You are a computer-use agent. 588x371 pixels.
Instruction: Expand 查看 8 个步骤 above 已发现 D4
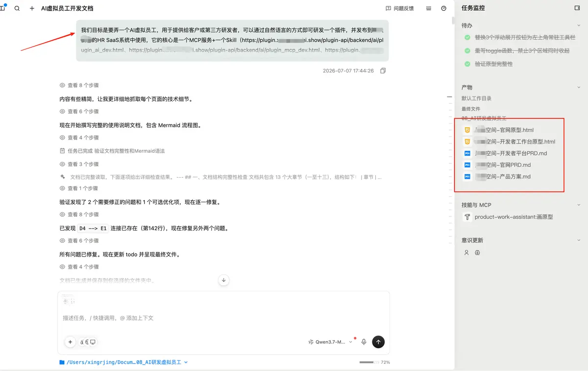(x=79, y=214)
